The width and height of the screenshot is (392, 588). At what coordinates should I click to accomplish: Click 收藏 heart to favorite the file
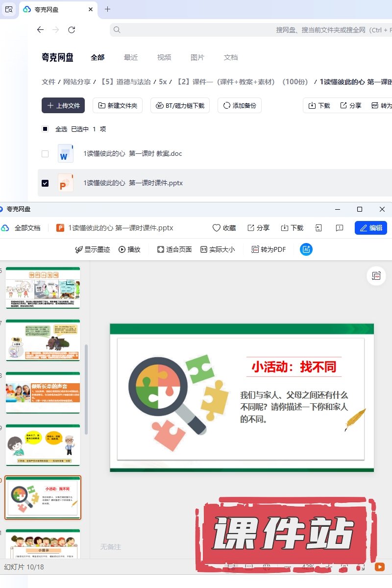224,228
